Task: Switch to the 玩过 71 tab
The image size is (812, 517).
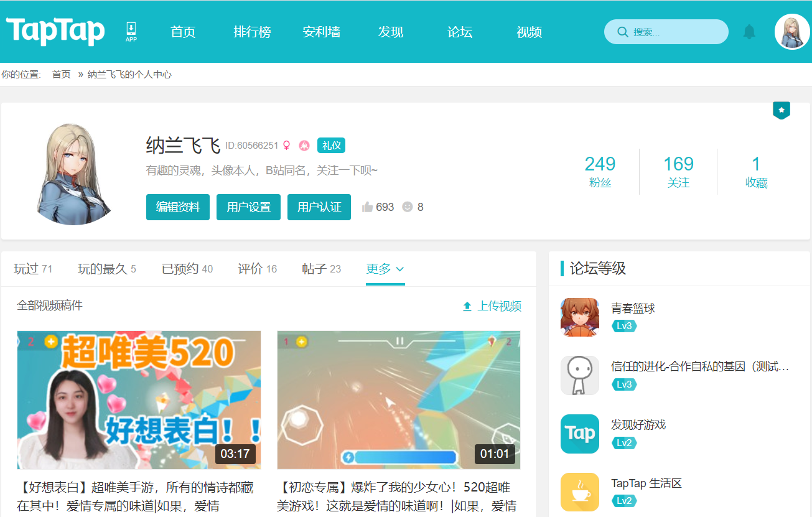Action: tap(33, 269)
